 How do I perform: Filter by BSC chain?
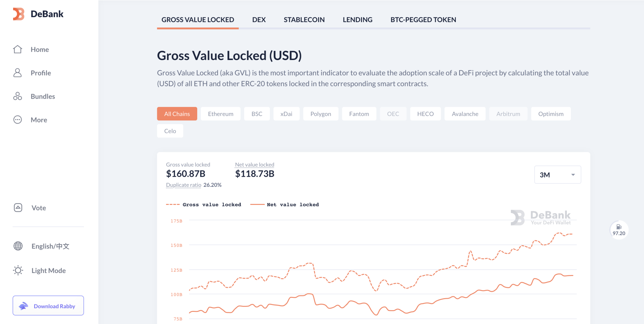tap(257, 114)
